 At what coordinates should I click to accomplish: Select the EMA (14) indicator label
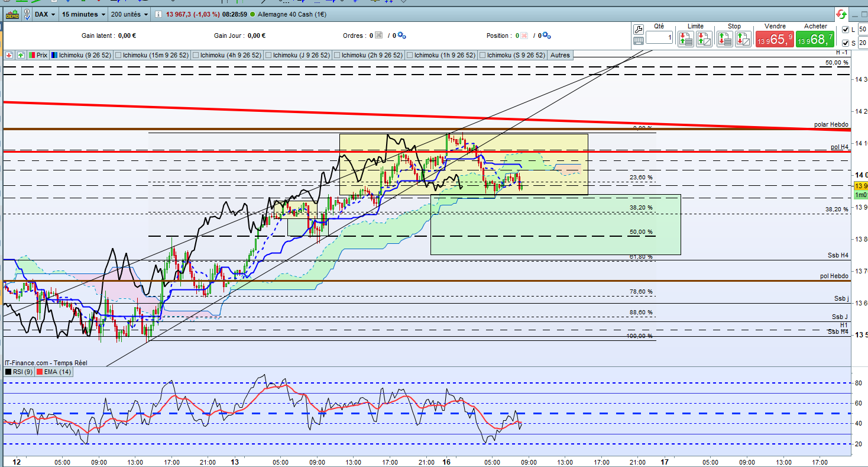click(x=57, y=372)
